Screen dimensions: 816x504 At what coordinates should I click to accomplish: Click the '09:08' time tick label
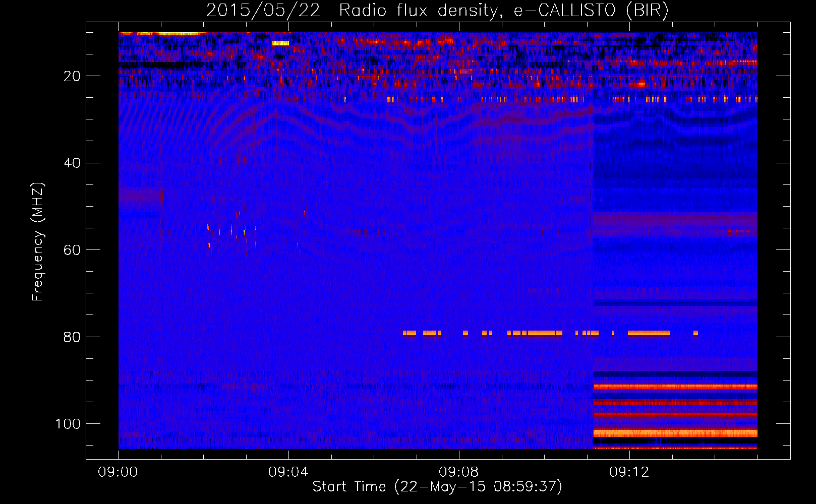[459, 472]
